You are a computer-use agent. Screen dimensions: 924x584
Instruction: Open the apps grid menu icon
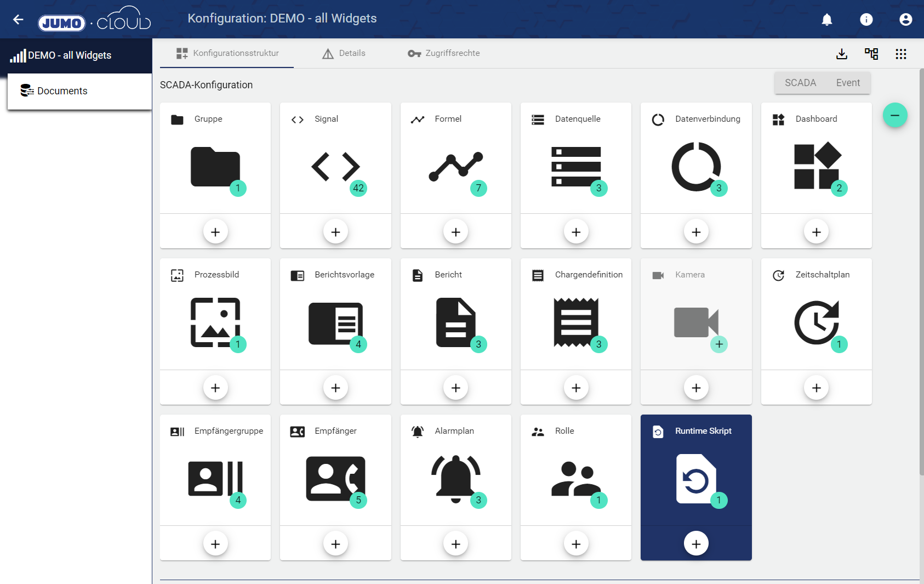click(901, 54)
